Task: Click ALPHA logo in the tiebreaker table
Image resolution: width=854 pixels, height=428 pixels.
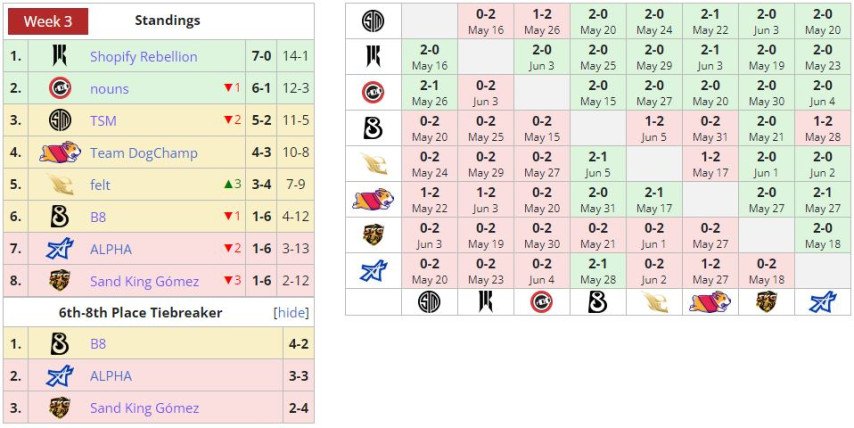Action: [x=60, y=376]
